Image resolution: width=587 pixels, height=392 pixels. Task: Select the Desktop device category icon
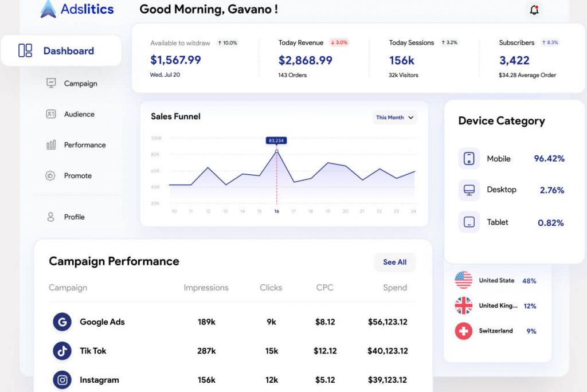[468, 190]
